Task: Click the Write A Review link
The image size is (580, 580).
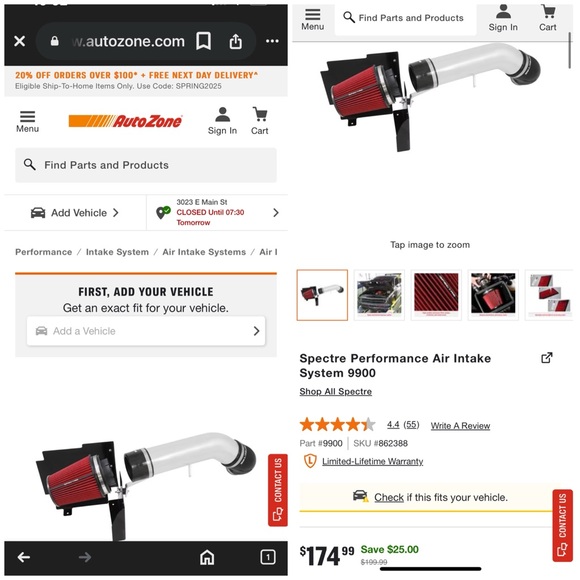Action: (x=460, y=426)
